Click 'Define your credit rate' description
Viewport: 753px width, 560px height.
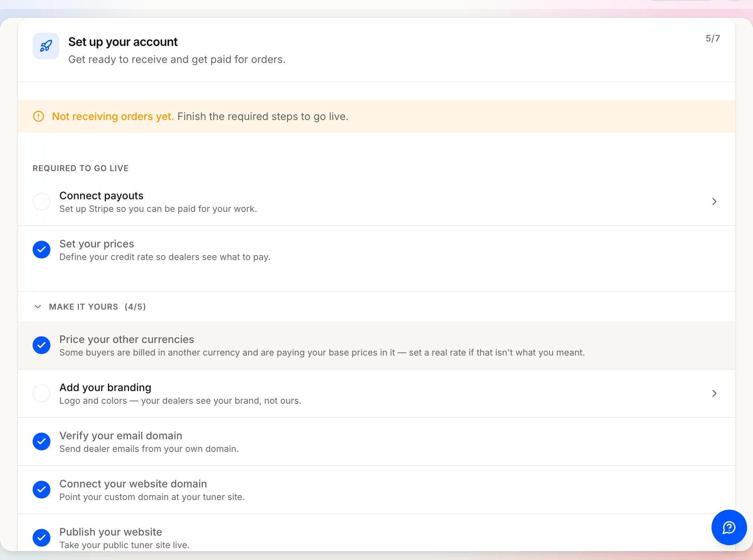(x=165, y=257)
